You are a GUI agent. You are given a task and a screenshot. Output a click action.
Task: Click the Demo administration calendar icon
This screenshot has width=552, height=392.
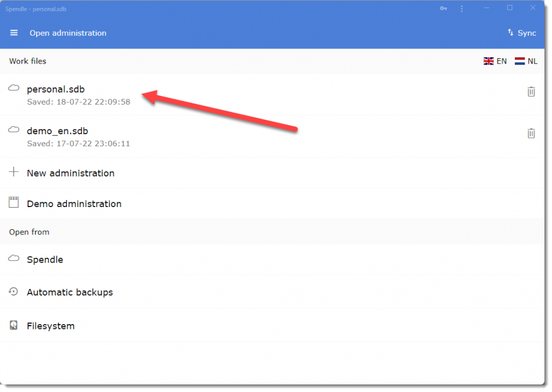click(13, 202)
